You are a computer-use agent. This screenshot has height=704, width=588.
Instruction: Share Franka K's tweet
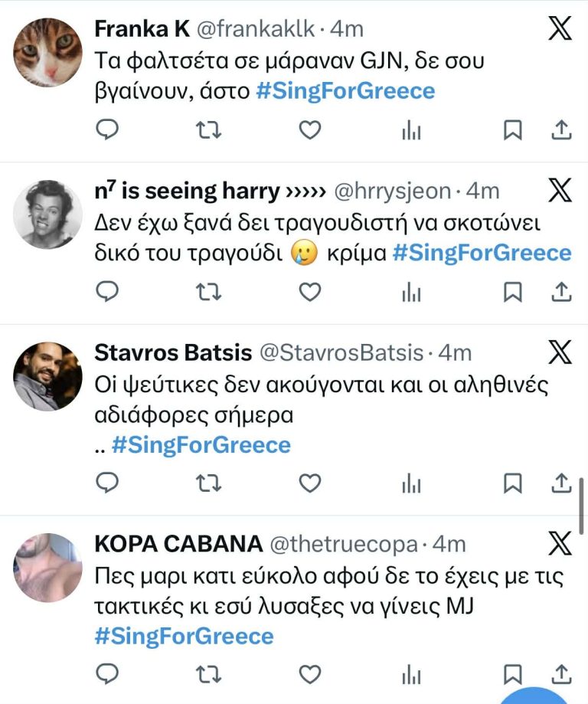561,131
